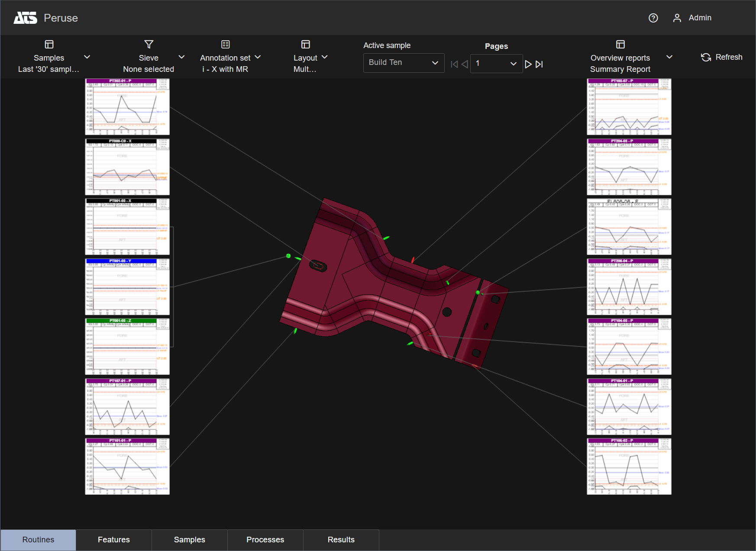Open the Active sample Build Ten dropdown

click(x=404, y=63)
